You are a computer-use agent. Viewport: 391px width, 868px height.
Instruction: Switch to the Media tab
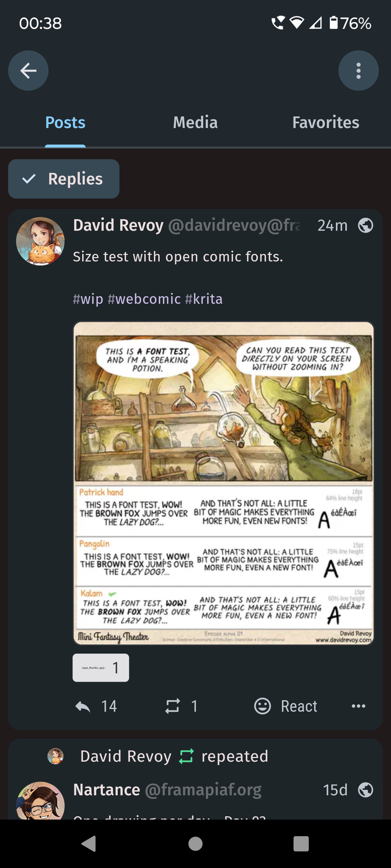[x=195, y=122]
